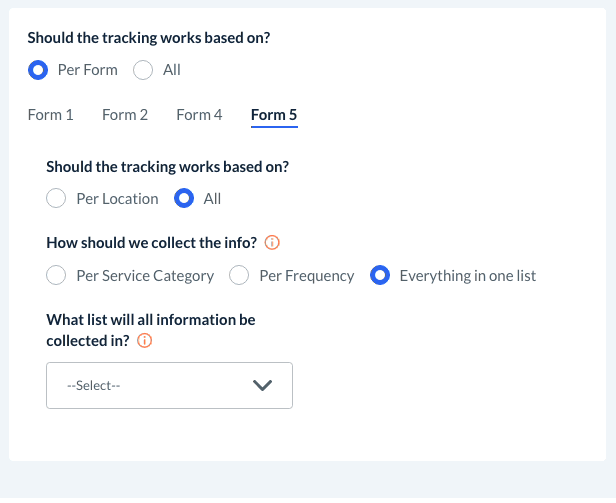
Task: Select the top-level 'Per Form' radio button
Action: (x=38, y=70)
